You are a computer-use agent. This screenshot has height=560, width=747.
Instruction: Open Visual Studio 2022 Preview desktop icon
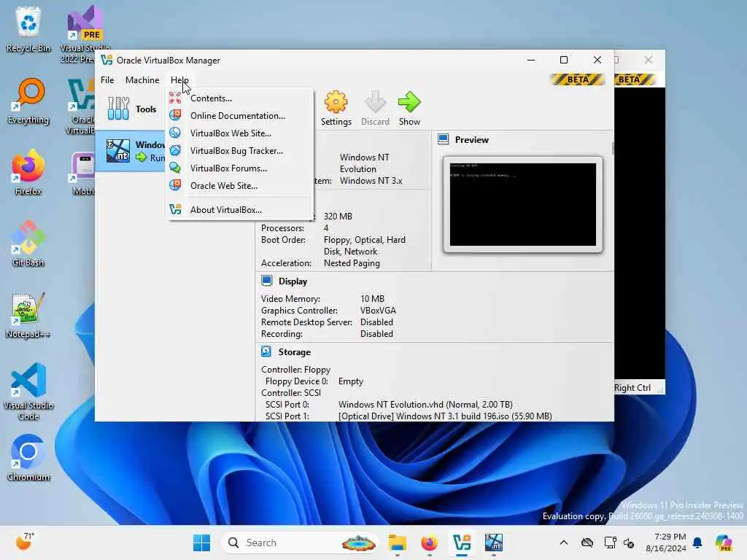pos(85,34)
